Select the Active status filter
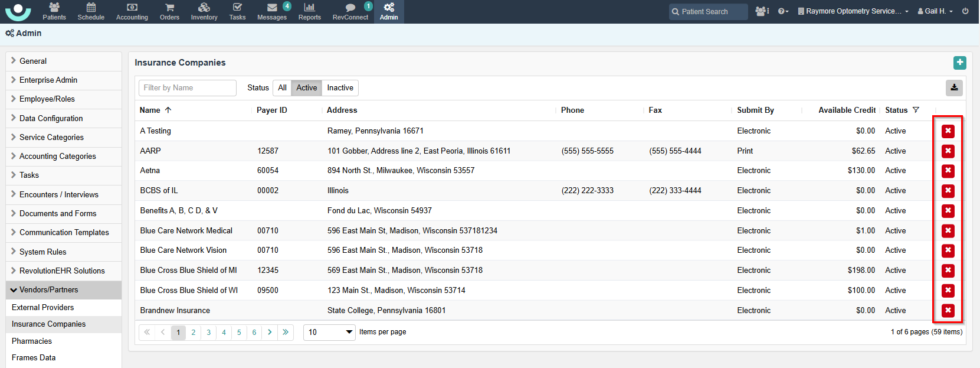 click(x=306, y=88)
